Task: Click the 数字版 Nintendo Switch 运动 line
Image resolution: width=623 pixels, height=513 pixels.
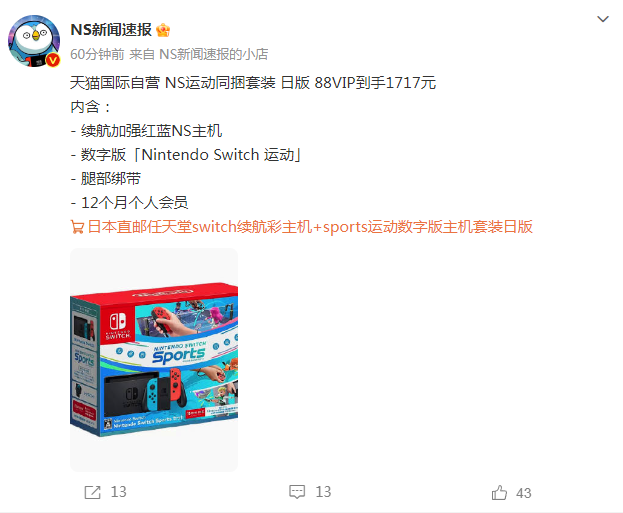Action: [186, 155]
